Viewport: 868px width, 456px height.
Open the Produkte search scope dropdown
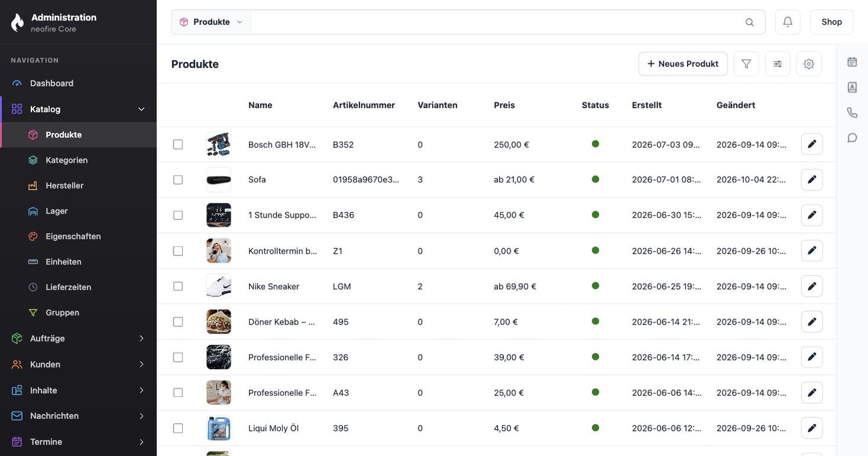point(212,22)
